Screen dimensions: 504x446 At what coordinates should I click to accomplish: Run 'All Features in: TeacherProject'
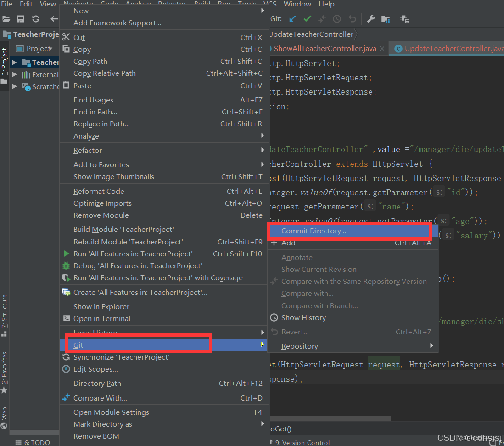164,254
